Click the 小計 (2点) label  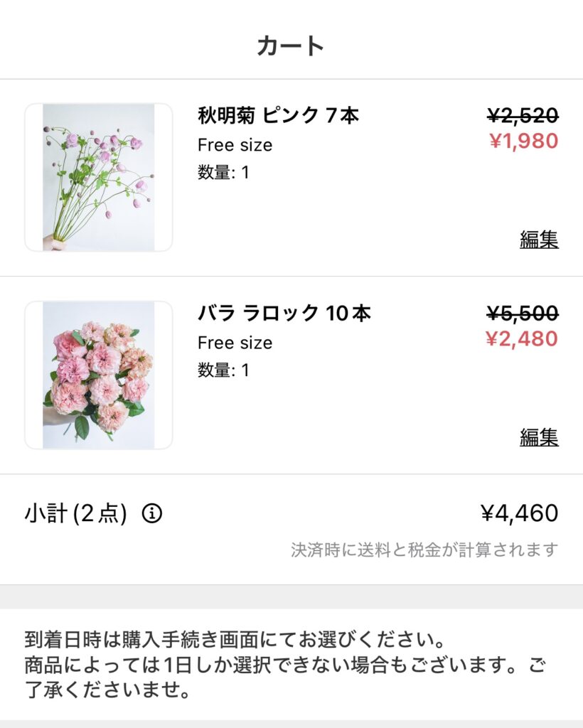click(x=75, y=513)
